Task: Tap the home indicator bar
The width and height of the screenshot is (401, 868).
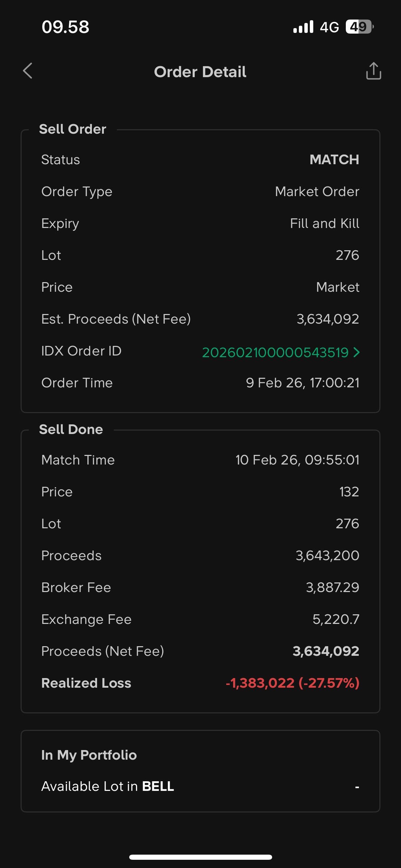Action: pos(200,857)
